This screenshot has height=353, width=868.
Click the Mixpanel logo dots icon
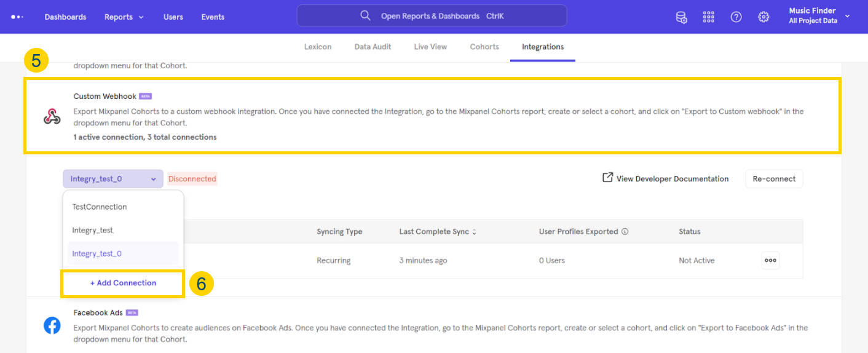click(x=17, y=17)
